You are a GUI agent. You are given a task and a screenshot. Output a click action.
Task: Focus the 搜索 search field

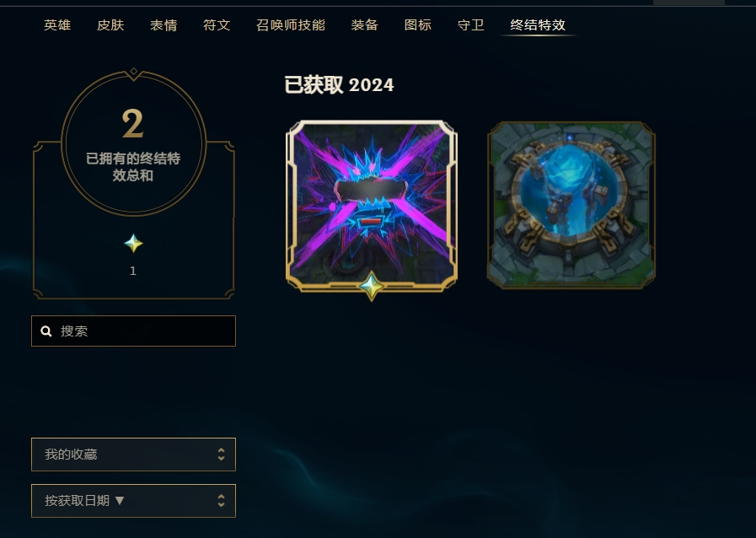pyautogui.click(x=133, y=331)
